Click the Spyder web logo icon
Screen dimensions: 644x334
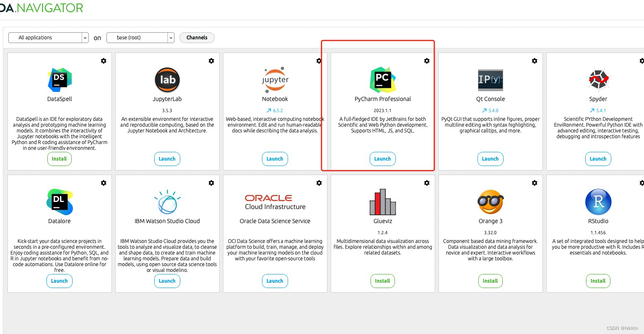point(598,79)
